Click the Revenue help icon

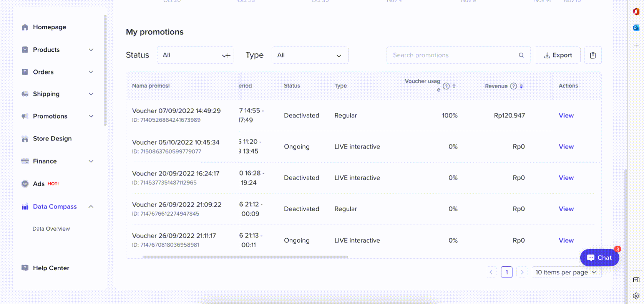[x=513, y=86]
